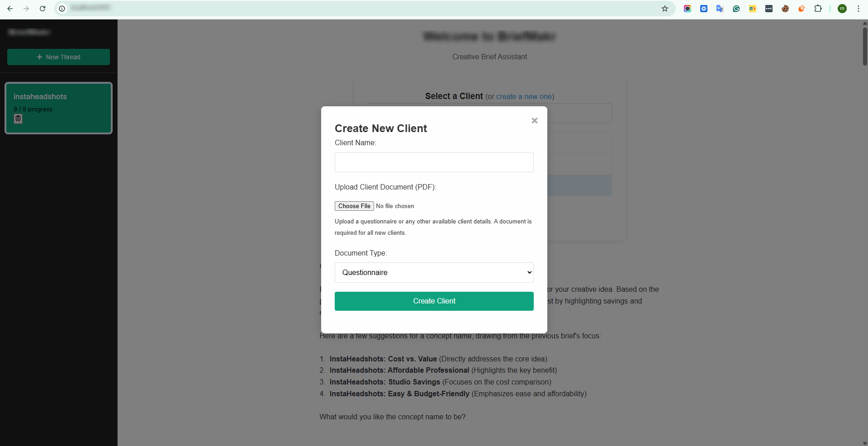Reload the current page

click(x=43, y=9)
